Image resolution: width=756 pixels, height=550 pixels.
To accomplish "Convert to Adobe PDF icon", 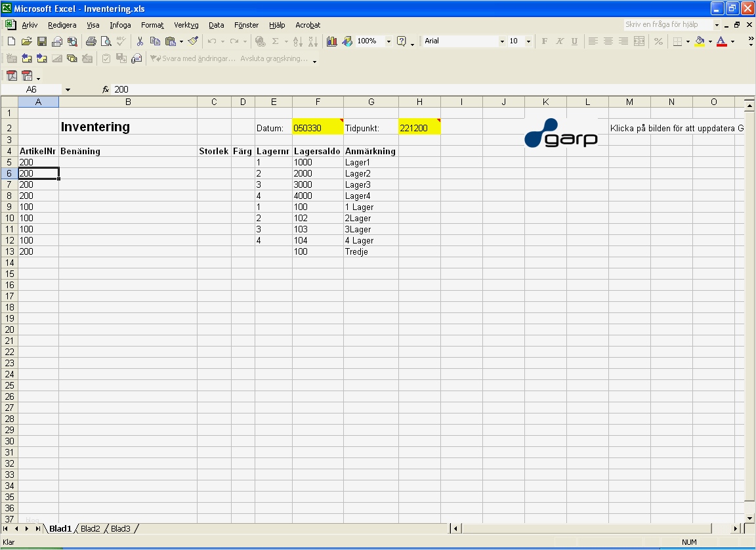I will (12, 75).
